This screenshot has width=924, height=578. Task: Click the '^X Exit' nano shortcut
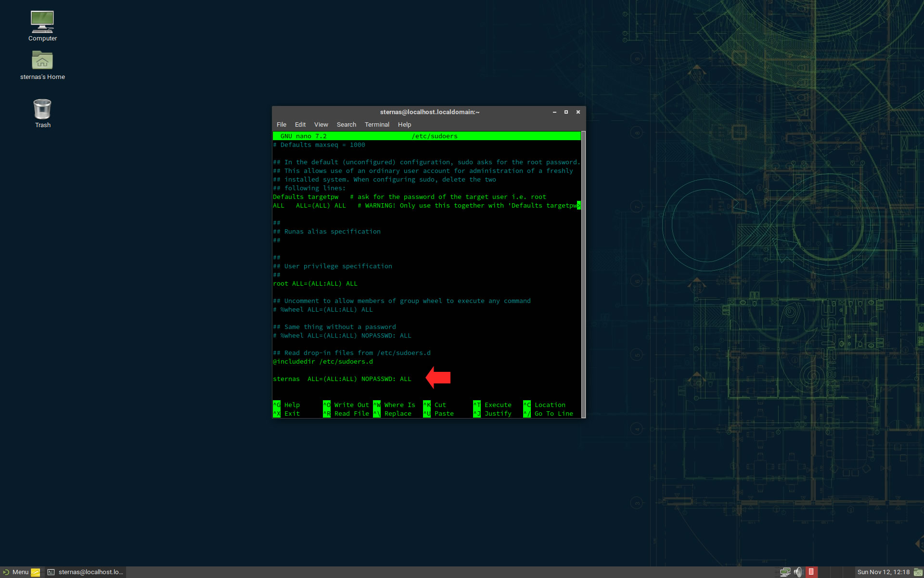[x=286, y=414]
